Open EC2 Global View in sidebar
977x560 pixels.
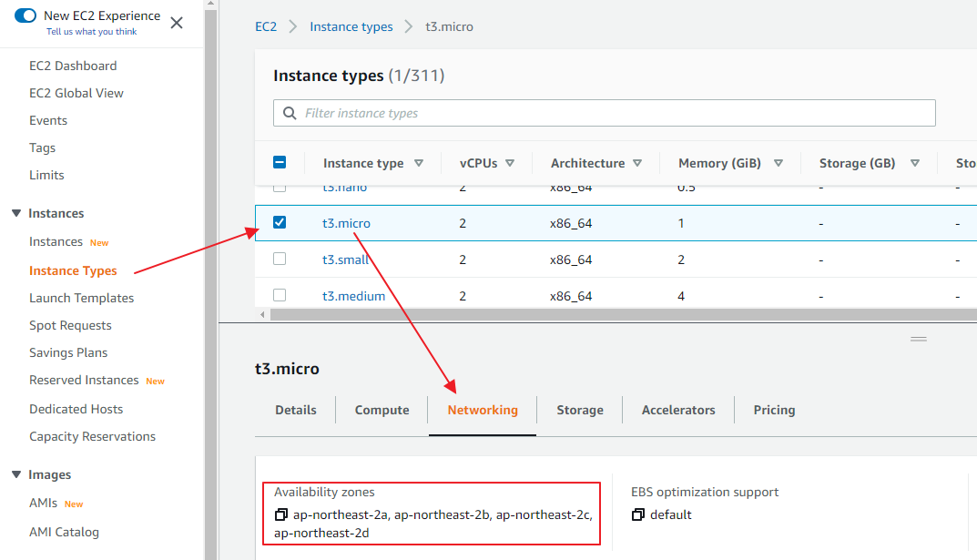click(x=76, y=93)
